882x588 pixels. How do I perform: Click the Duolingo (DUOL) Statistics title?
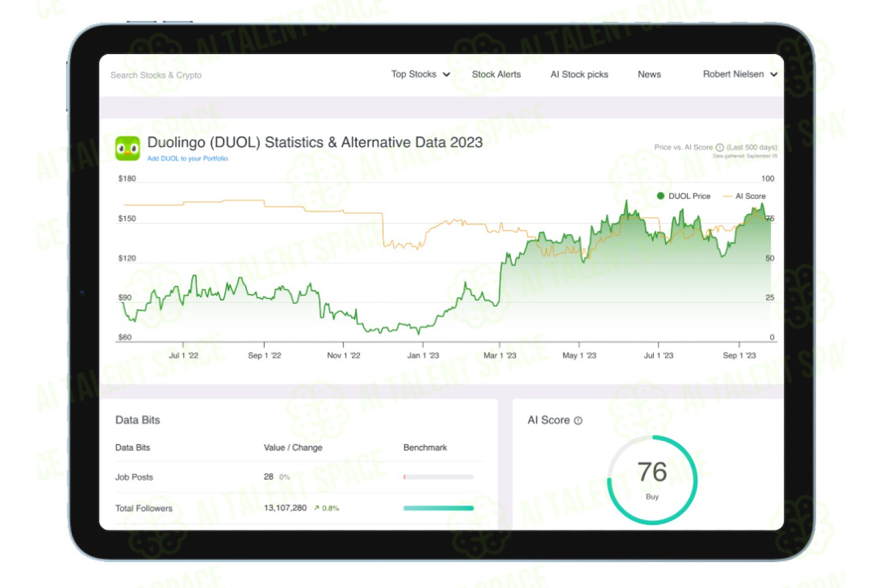click(315, 142)
